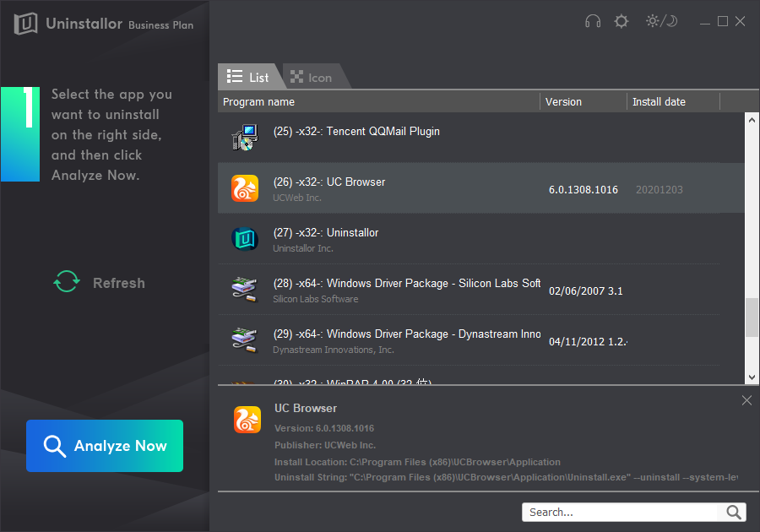Image resolution: width=760 pixels, height=532 pixels.
Task: Open support via the headphones icon
Action: point(592,21)
